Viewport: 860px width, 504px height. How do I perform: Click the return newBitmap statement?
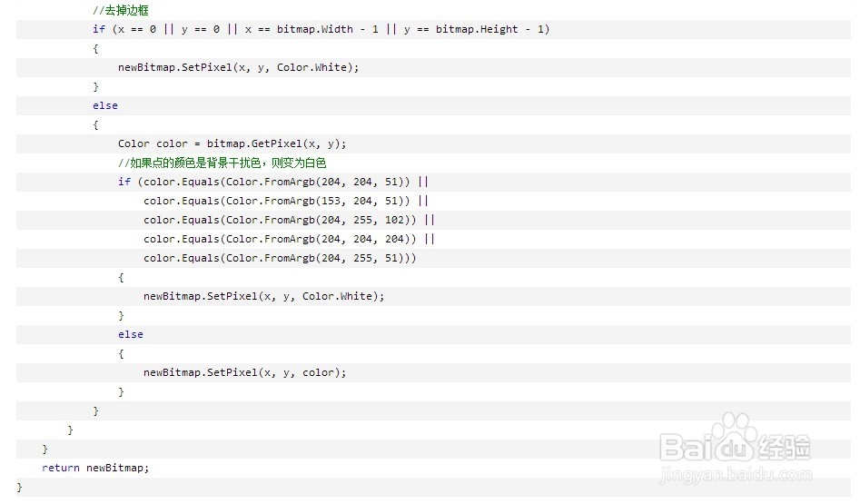coord(95,468)
